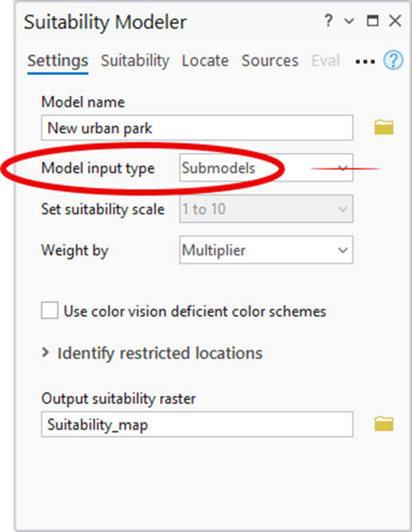Close the Suitability Modeler pane

(395, 21)
